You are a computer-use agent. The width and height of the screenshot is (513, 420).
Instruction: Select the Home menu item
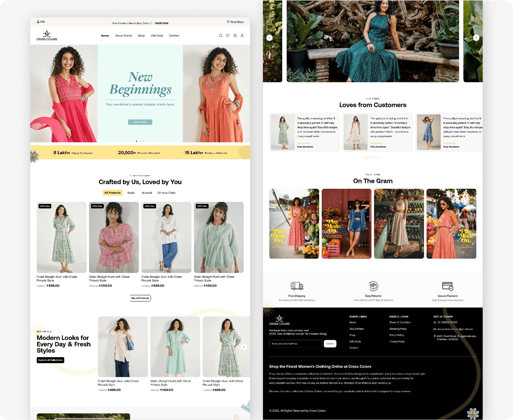pyautogui.click(x=105, y=36)
